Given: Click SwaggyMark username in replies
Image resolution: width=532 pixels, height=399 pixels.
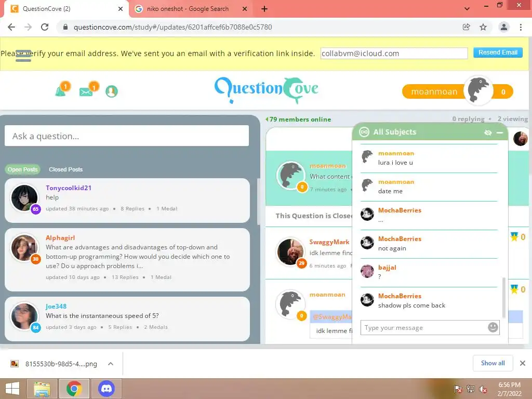Looking at the screenshot, I should click(x=329, y=242).
